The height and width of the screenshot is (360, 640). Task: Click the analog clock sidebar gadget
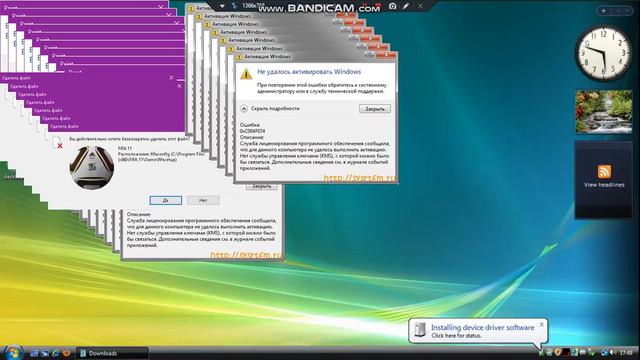coord(603,53)
